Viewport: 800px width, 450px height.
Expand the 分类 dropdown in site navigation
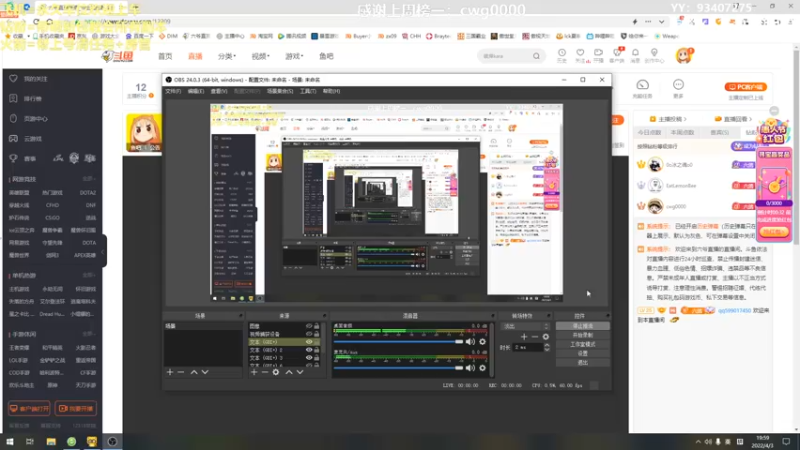tap(227, 56)
